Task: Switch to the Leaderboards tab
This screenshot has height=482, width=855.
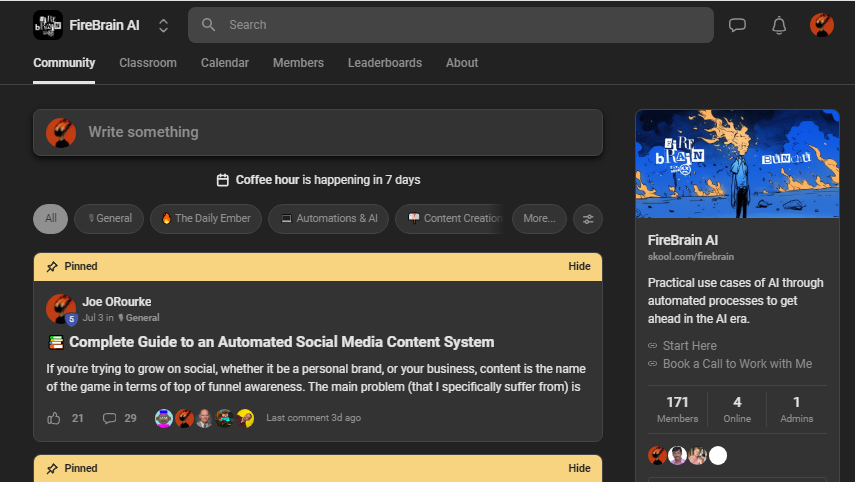Action: (x=385, y=63)
